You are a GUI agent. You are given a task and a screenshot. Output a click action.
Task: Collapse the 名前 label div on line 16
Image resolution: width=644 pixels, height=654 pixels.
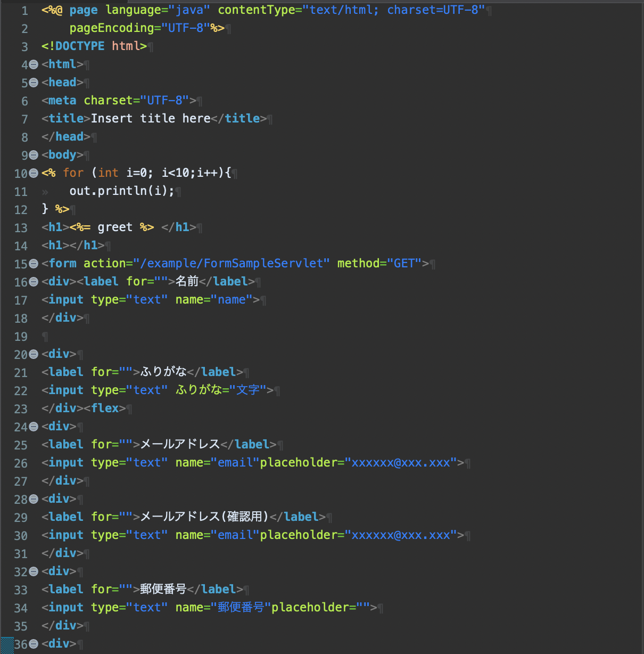tap(34, 282)
